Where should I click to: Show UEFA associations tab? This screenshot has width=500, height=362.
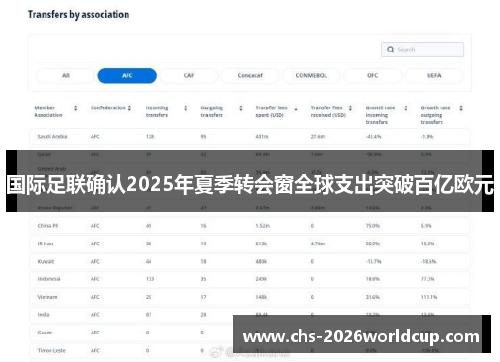coord(434,75)
